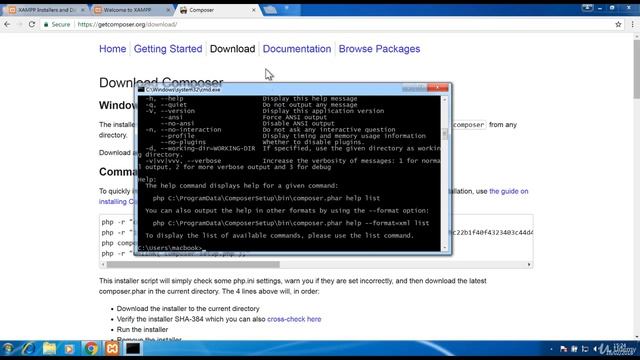Switch to the XAMPP Installers tab

tap(46, 10)
